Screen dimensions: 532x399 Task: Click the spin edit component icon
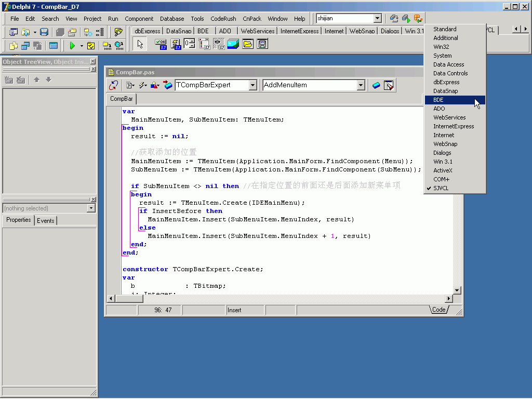(x=190, y=44)
